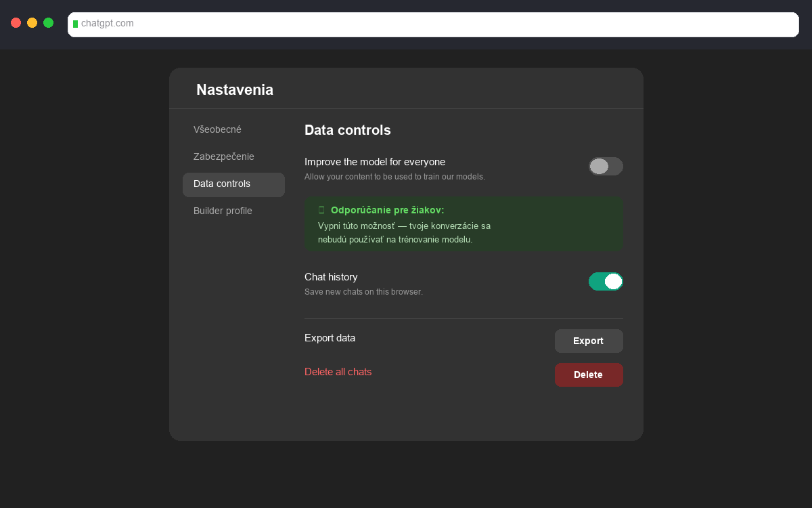Screen dimensions: 812x508
Task: Select the Všeobecné section in the sidebar
Action: [217, 129]
